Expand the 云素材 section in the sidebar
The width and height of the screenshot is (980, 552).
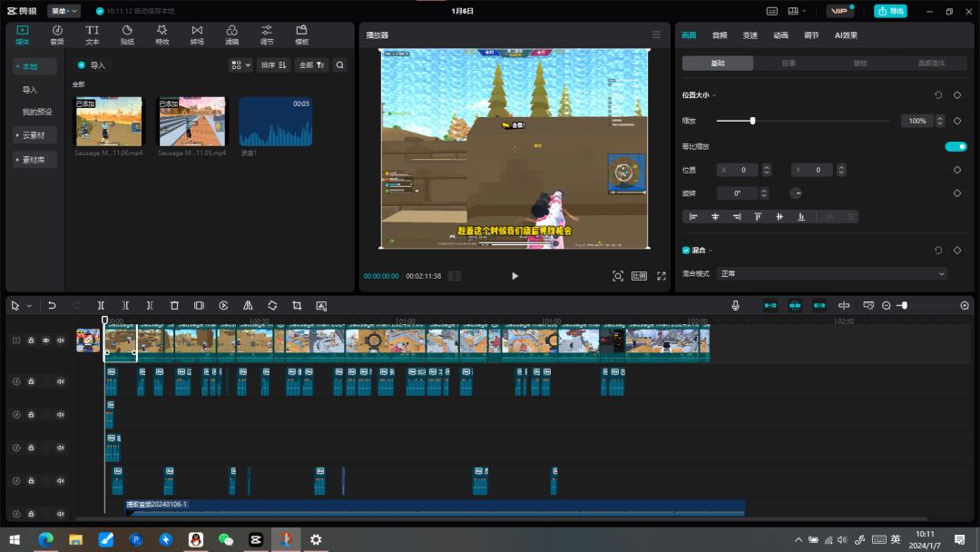coord(34,135)
